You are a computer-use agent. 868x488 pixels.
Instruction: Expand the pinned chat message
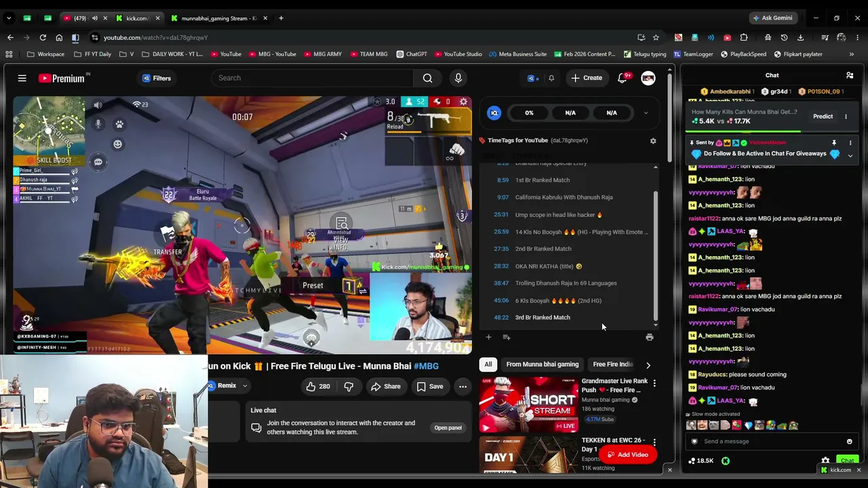coord(850,155)
